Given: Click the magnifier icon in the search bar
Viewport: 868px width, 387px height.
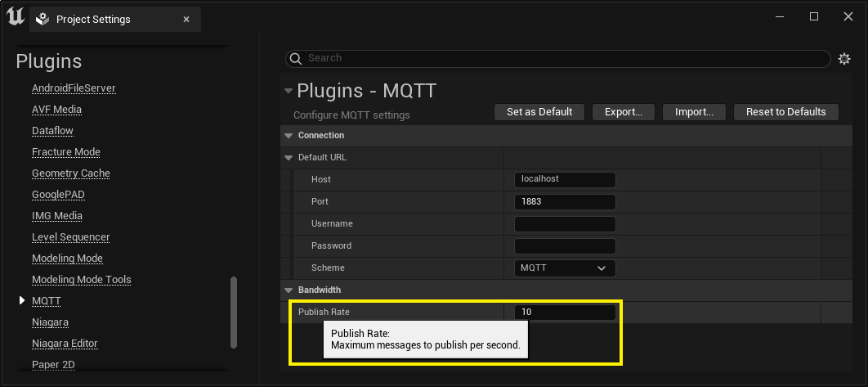Looking at the screenshot, I should (296, 58).
